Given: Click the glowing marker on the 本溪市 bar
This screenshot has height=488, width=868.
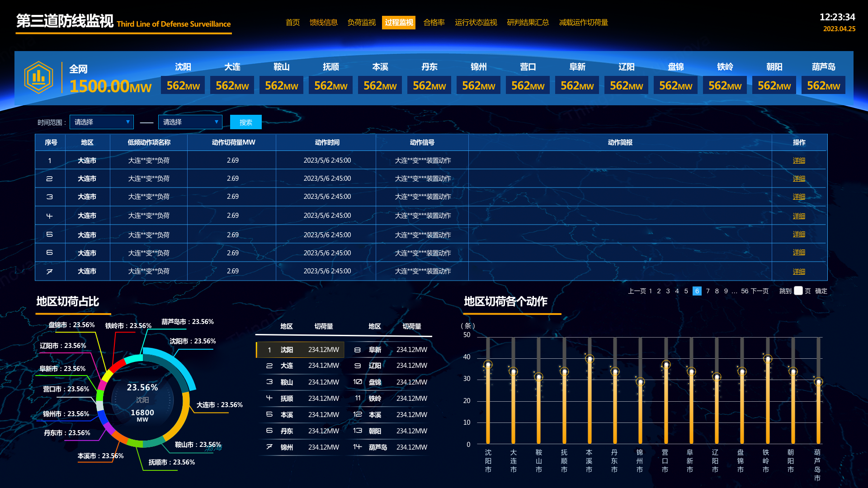Looking at the screenshot, I should point(590,359).
